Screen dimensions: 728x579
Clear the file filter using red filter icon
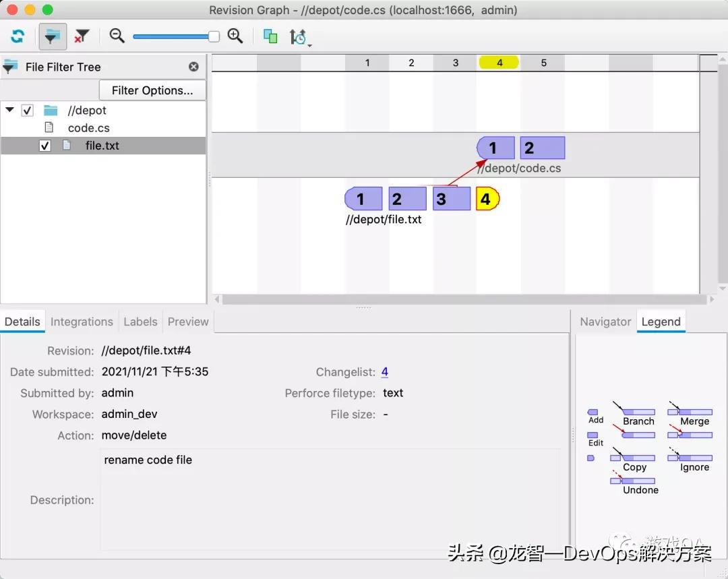click(x=82, y=36)
